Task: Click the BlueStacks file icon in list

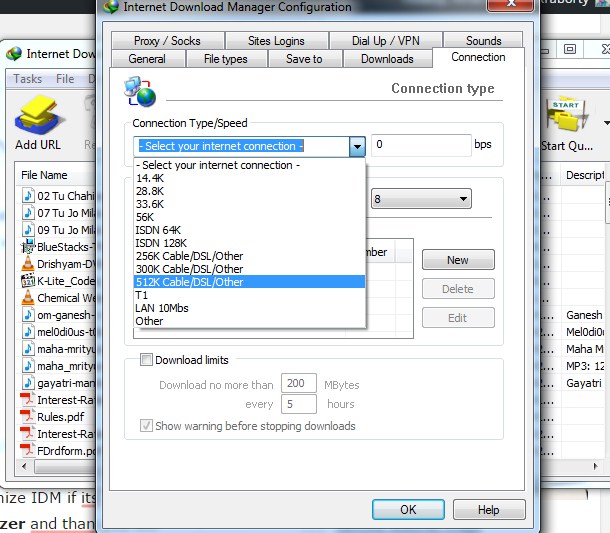Action: (28, 247)
